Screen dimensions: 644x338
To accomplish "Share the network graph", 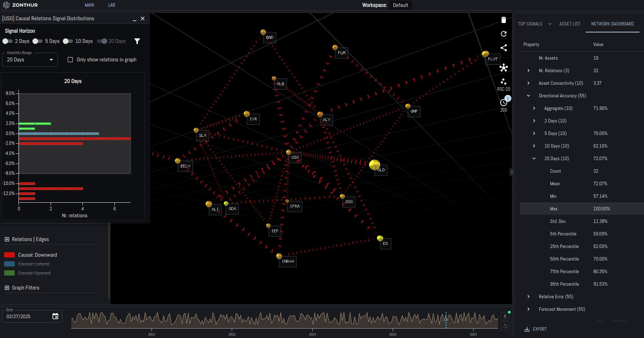I will click(503, 48).
